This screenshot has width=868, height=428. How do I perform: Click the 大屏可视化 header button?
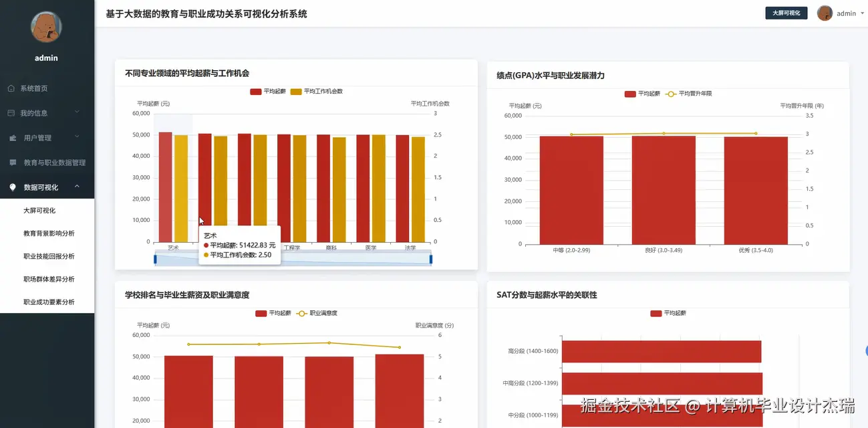786,13
